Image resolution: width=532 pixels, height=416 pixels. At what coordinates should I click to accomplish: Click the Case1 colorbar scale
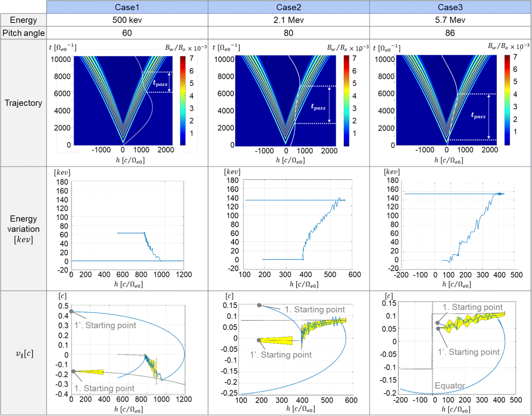coord(183,101)
